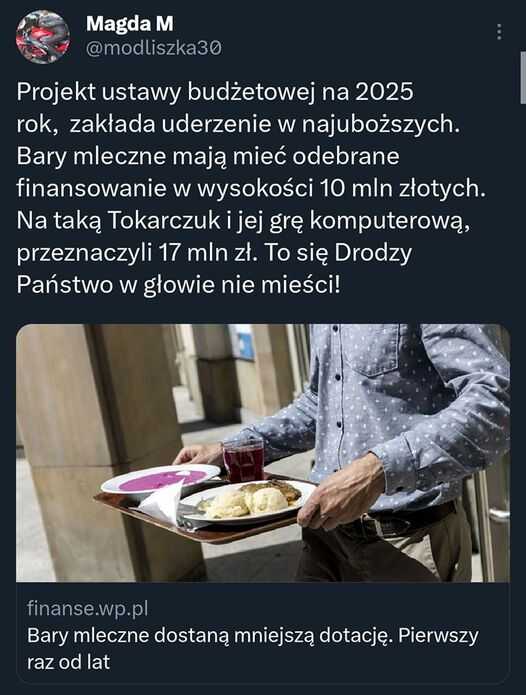The image size is (526, 695).
Task: Click the final line 'Państwo w głowie nie mieści!'
Action: click(x=179, y=285)
